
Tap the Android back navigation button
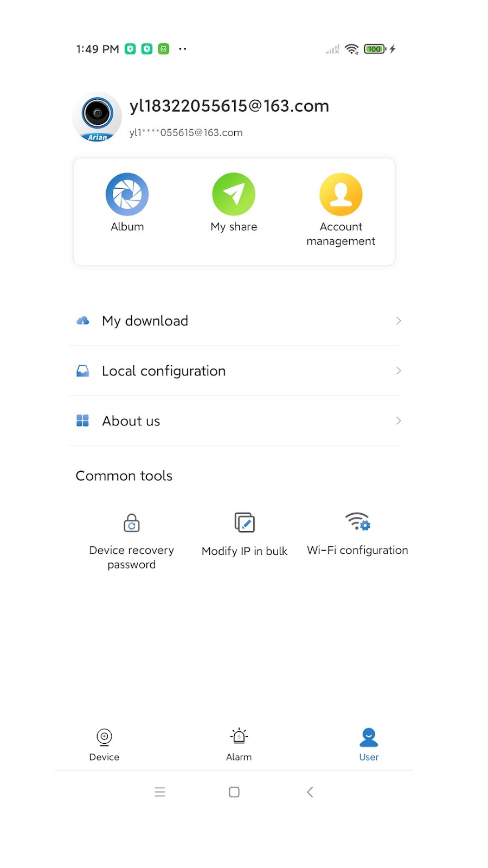[x=310, y=792]
